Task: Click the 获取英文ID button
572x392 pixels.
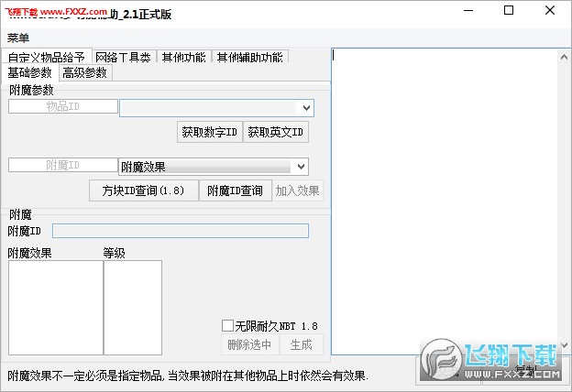Action: 275,132
